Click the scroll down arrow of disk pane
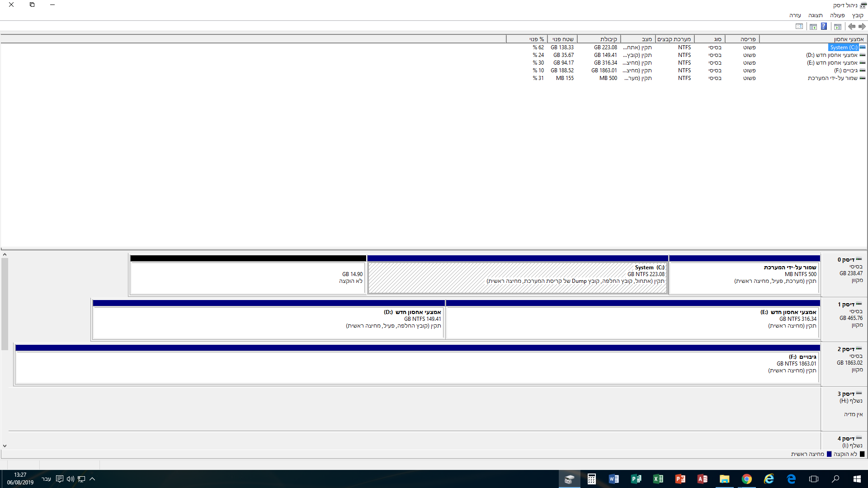Screen dimensions: 868x488 tap(5, 446)
